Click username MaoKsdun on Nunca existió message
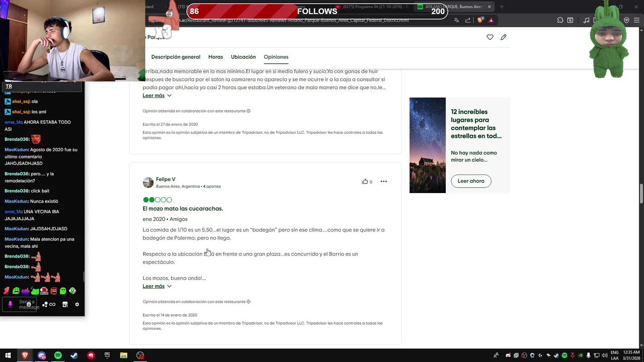 (x=16, y=201)
